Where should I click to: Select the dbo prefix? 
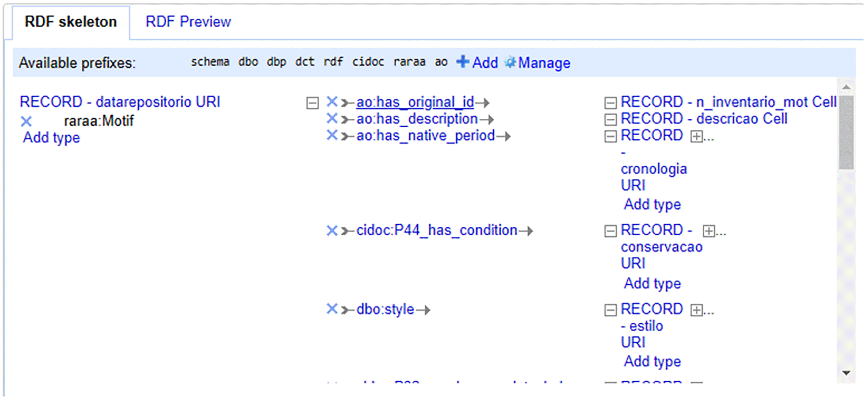point(248,62)
